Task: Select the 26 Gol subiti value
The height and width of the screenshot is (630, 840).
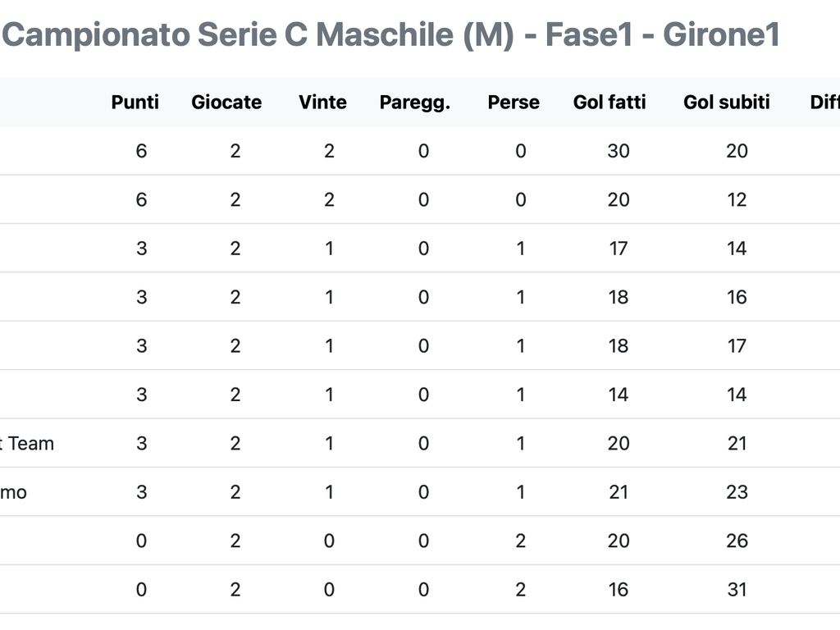Action: point(737,541)
